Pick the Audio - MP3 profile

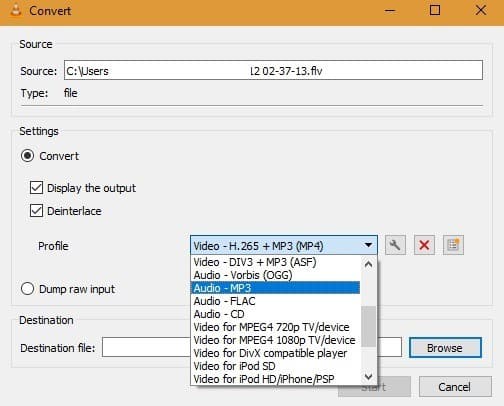coord(275,288)
